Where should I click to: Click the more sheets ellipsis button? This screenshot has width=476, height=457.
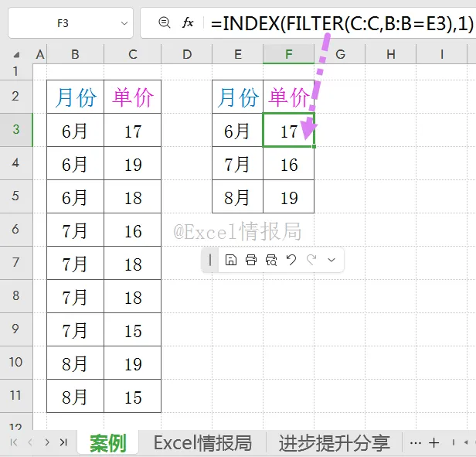tap(415, 443)
